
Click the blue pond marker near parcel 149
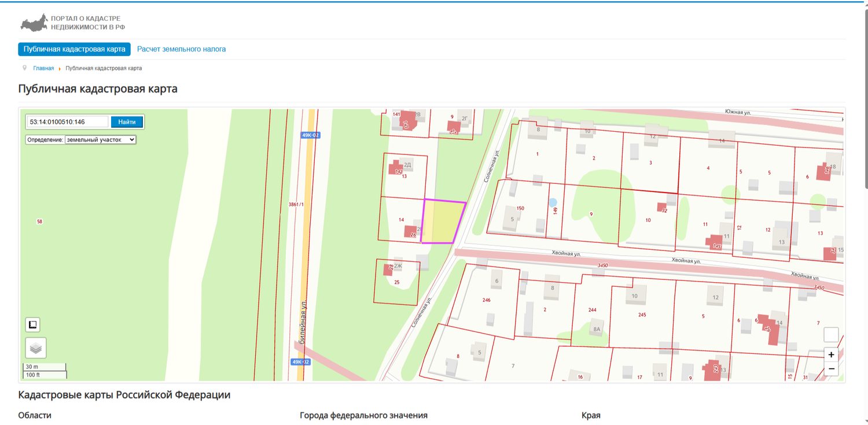(553, 202)
